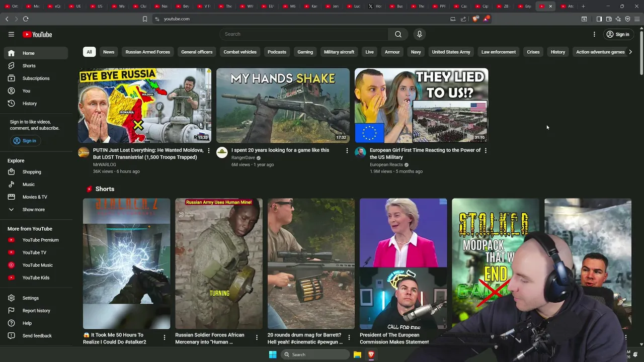Screen dimensions: 644x362
Task: Open more options for PUTIN Just Lost video
Action: (209, 150)
